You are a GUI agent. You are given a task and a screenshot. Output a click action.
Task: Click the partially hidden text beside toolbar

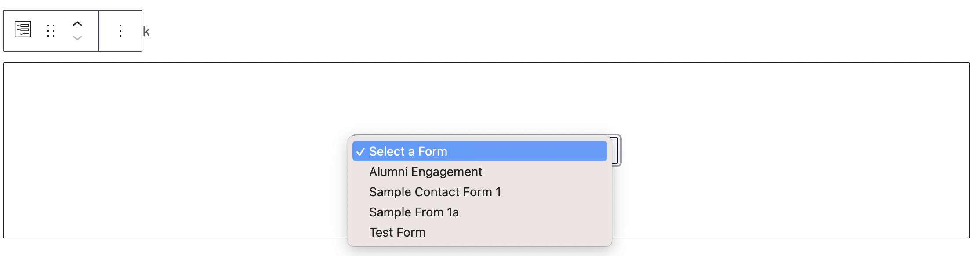coord(146,32)
